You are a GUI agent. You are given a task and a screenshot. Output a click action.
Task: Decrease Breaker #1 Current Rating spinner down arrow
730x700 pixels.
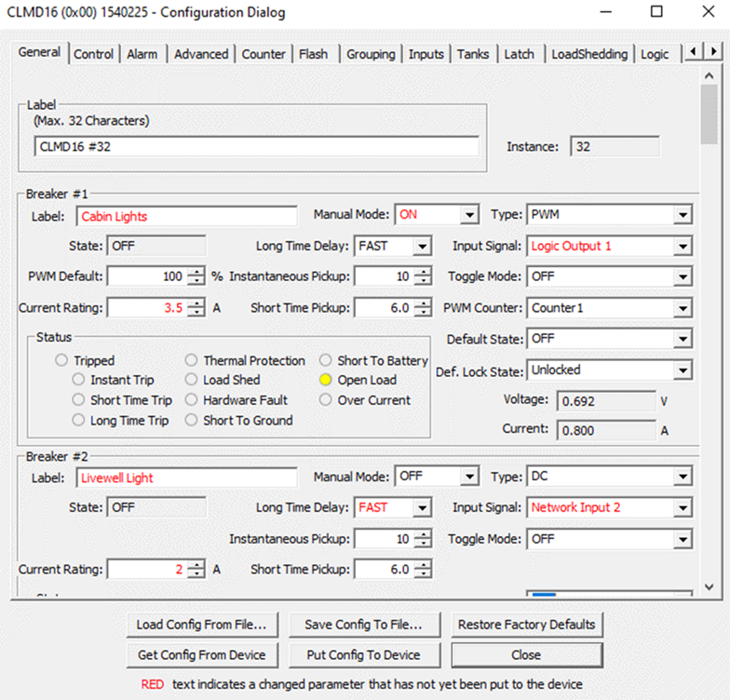(196, 312)
